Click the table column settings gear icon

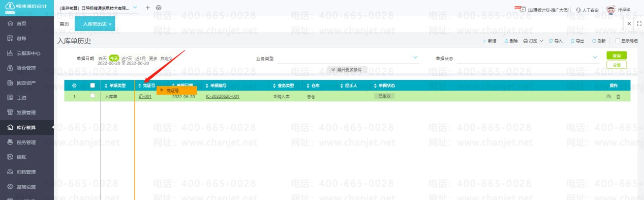pos(74,85)
